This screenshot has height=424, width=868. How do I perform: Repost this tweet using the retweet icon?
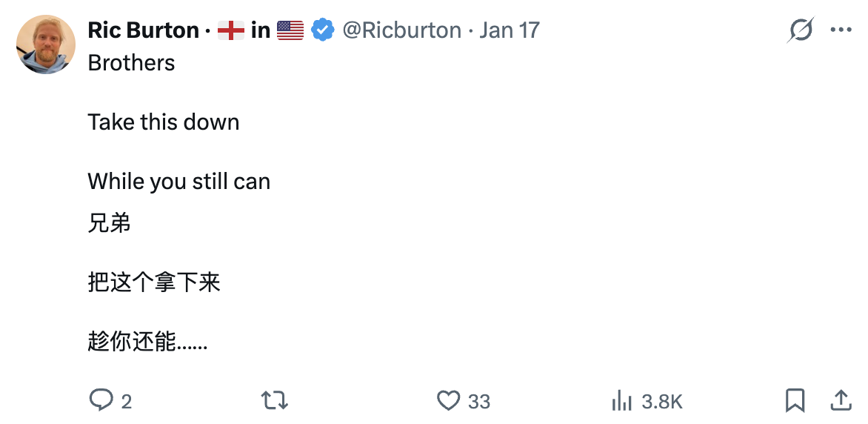point(275,401)
